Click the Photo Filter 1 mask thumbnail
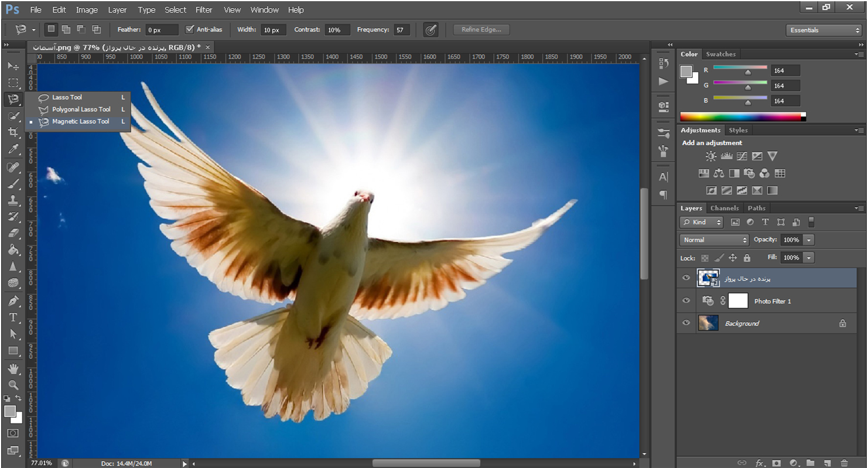The width and height of the screenshot is (868, 468). (x=738, y=301)
